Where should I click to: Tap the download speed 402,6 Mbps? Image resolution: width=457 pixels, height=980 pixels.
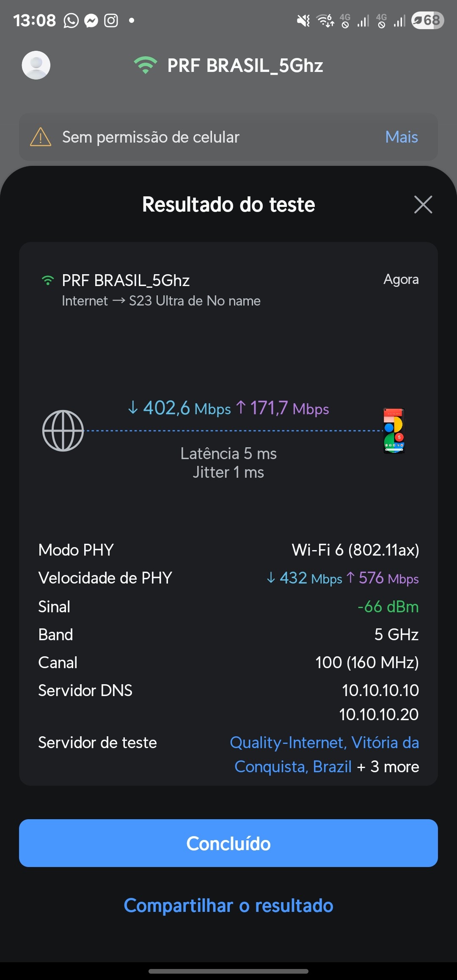click(x=179, y=408)
